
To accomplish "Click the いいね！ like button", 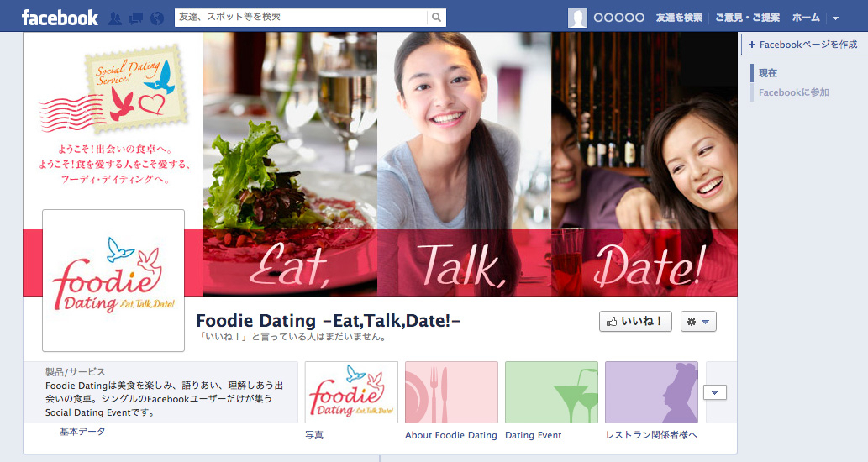I will pos(635,322).
